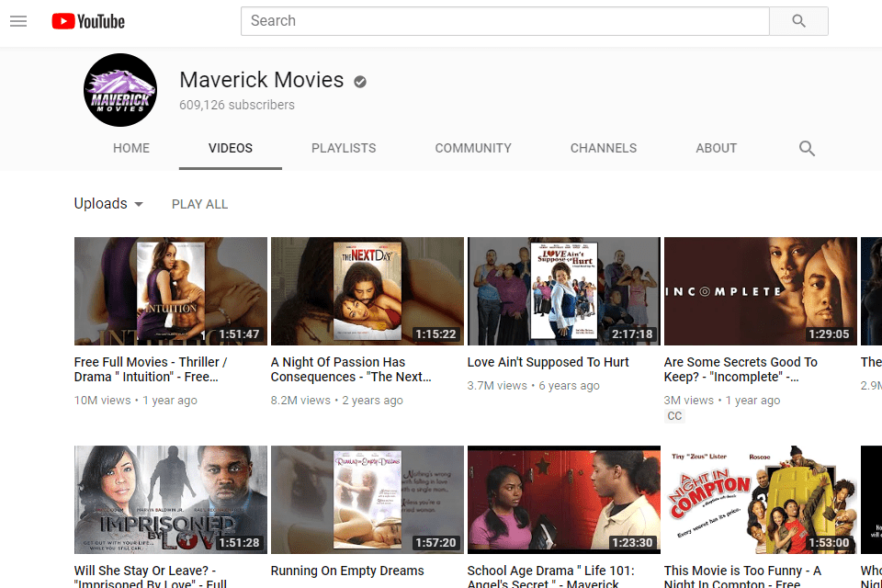The height and width of the screenshot is (588, 882).
Task: Click in the Search text field
Action: (x=504, y=21)
